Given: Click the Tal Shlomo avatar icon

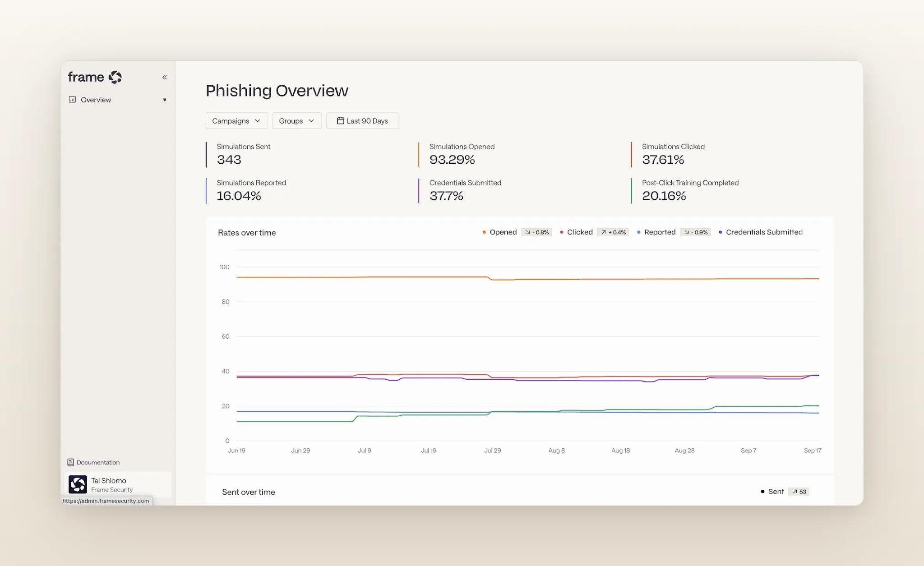Looking at the screenshot, I should coord(78,485).
